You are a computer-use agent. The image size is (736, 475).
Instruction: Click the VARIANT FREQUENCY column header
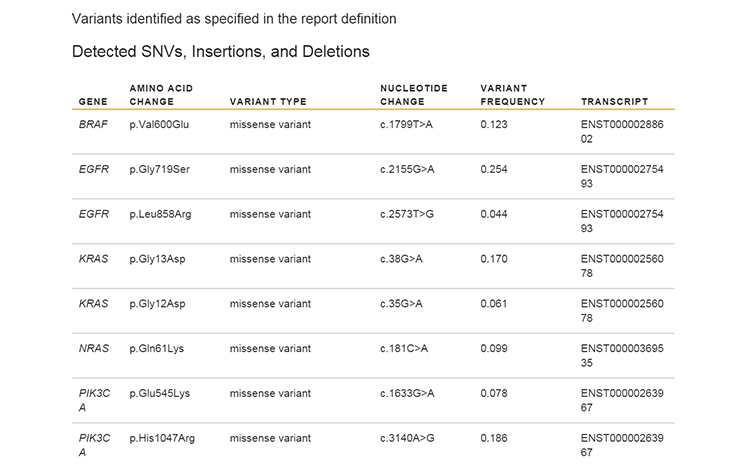pyautogui.click(x=513, y=95)
